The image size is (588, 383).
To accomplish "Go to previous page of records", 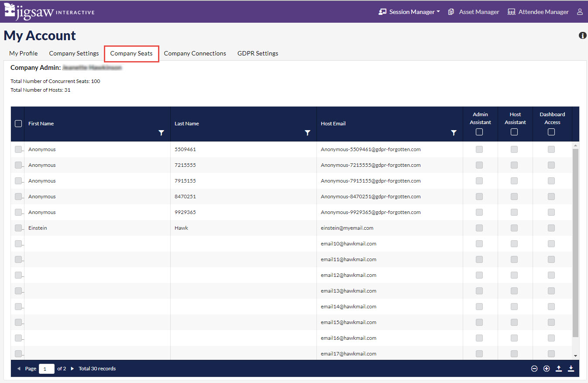I will coord(19,369).
